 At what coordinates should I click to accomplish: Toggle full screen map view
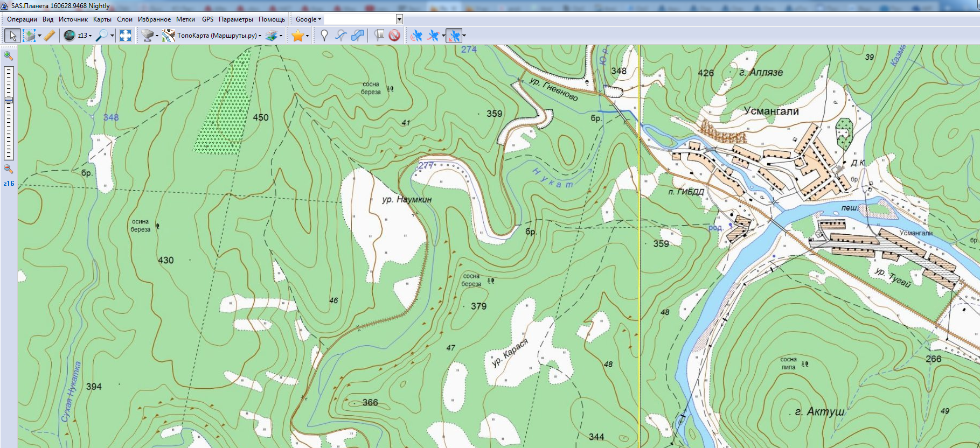(126, 36)
